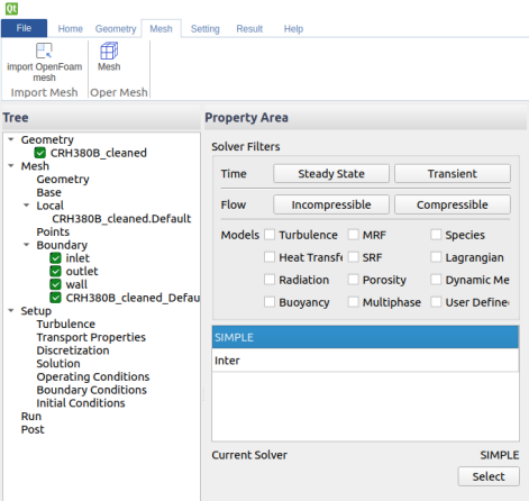The image size is (530, 501).
Task: Collapse the Setup tree node
Action: click(x=11, y=310)
